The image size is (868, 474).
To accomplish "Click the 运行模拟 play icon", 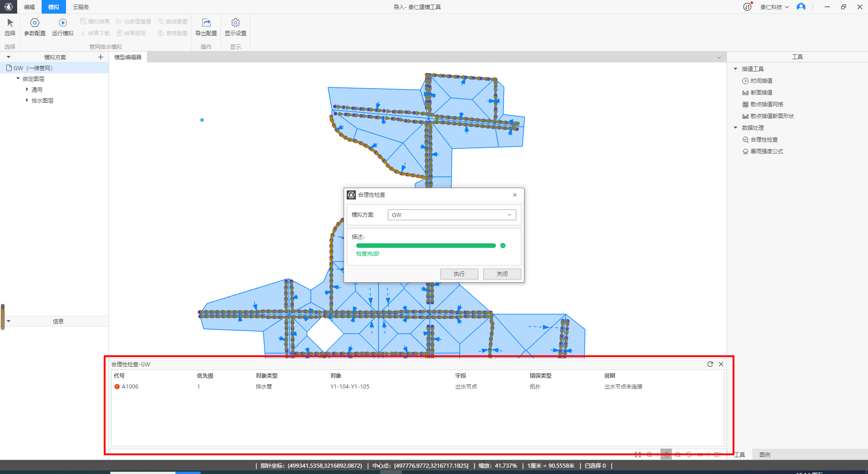I will (63, 23).
